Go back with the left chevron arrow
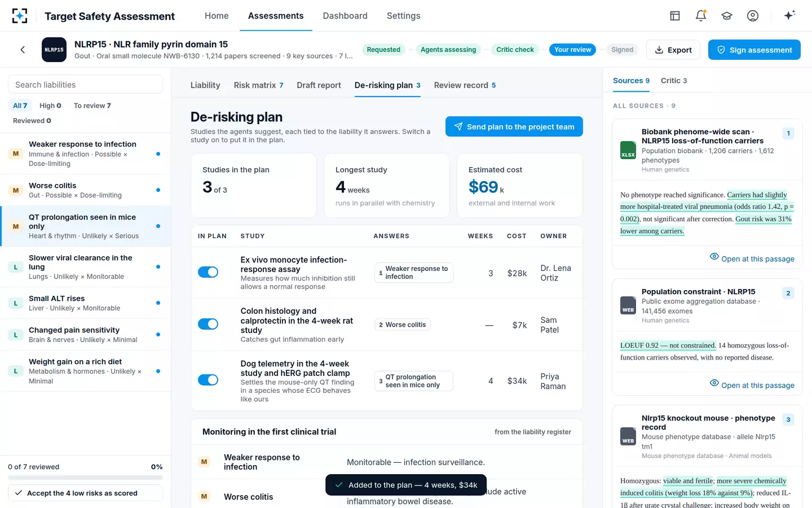Image resolution: width=812 pixels, height=508 pixels. click(23, 50)
